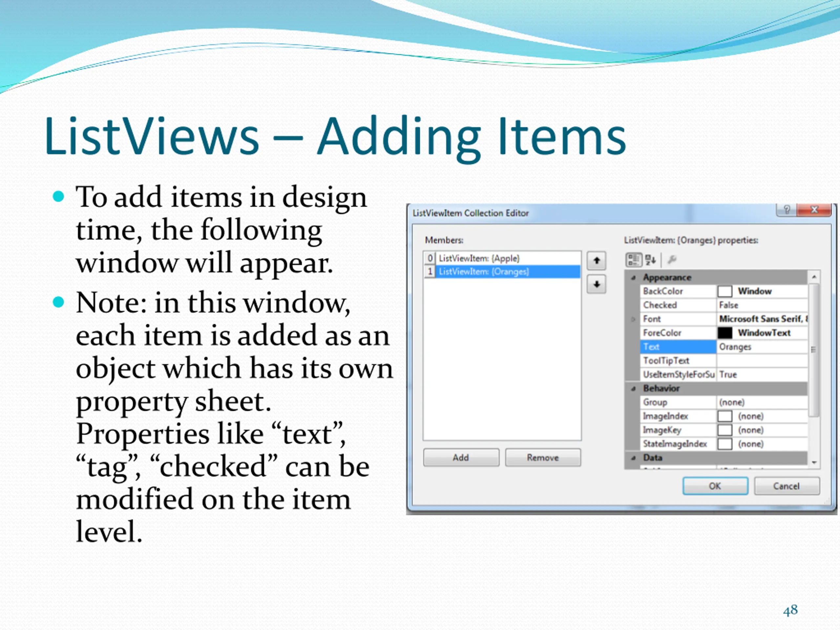
Task: Collapse the Behavior category
Action: 633,388
